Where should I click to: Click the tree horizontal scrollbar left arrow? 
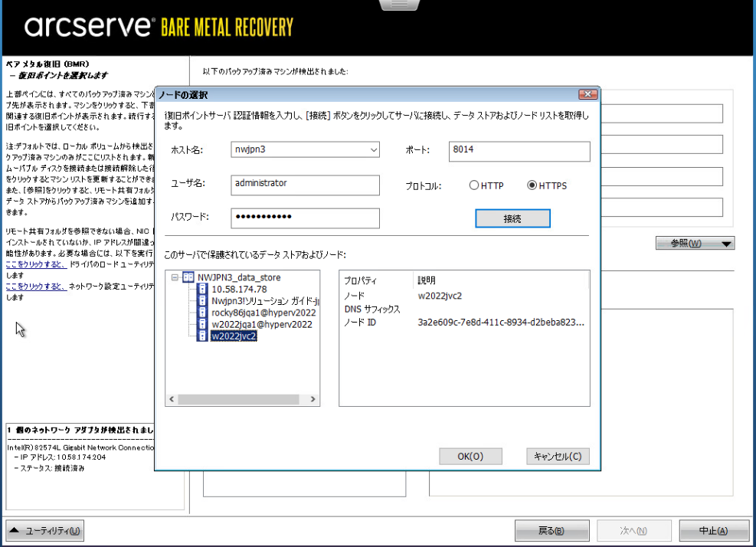click(x=172, y=399)
